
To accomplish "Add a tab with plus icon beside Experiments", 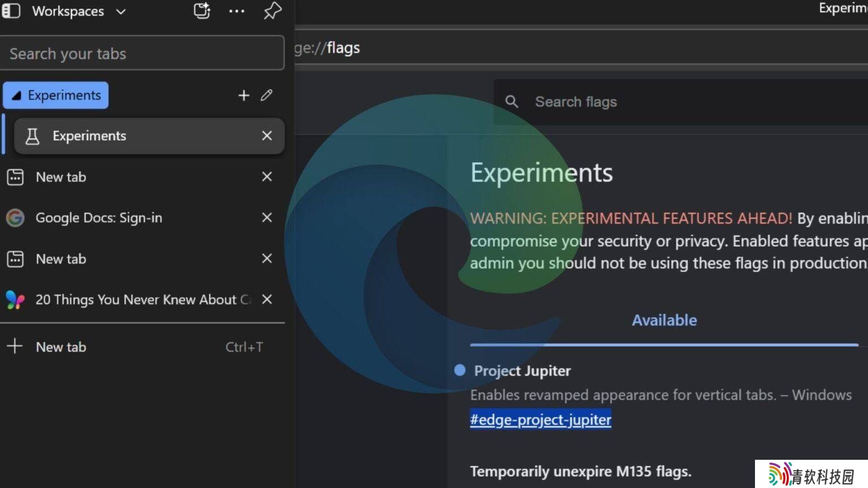I will (244, 95).
